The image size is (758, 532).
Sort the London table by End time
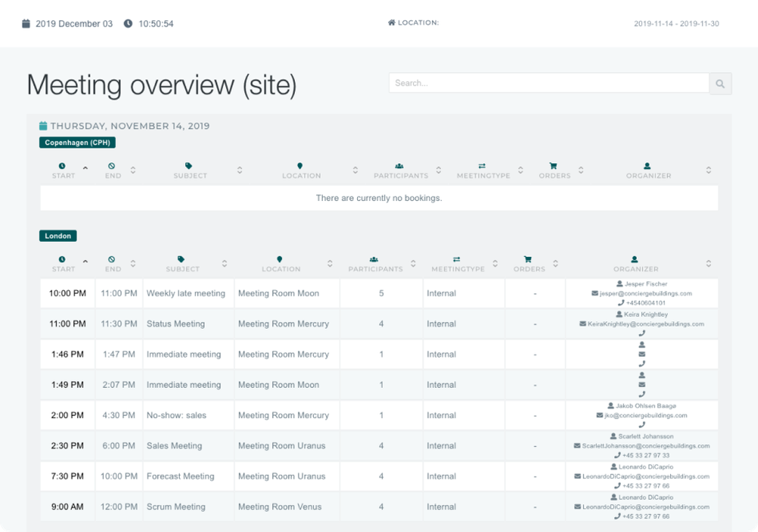coord(132,263)
